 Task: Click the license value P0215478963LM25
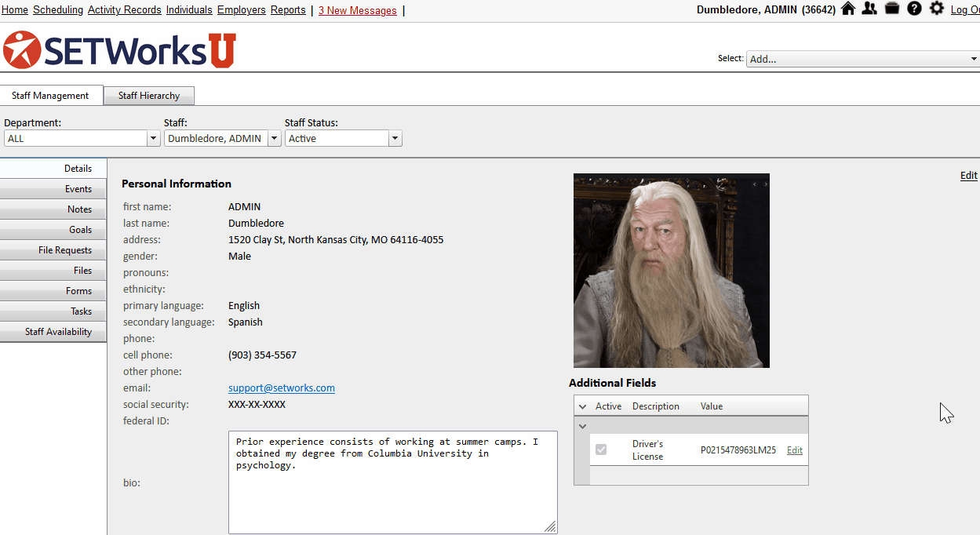738,450
